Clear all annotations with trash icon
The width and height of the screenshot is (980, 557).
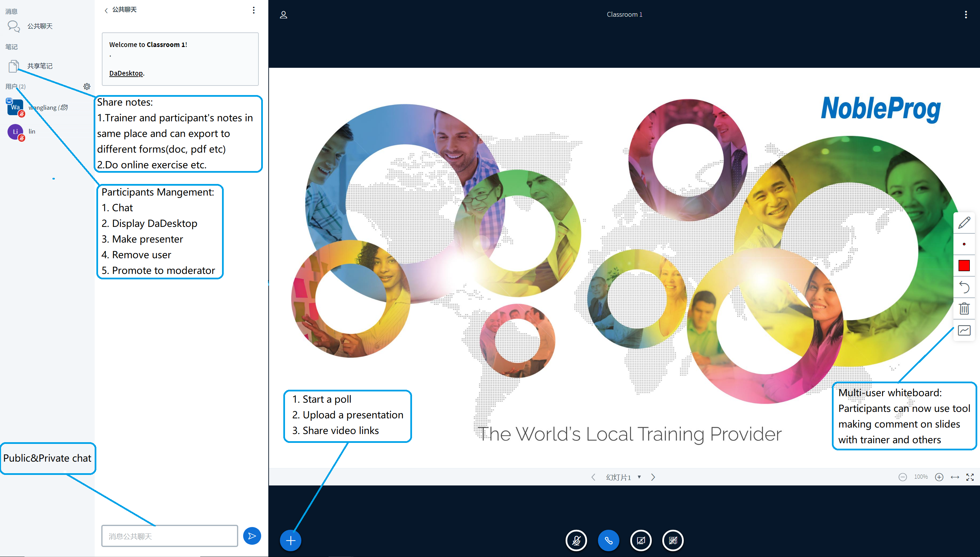pyautogui.click(x=964, y=308)
